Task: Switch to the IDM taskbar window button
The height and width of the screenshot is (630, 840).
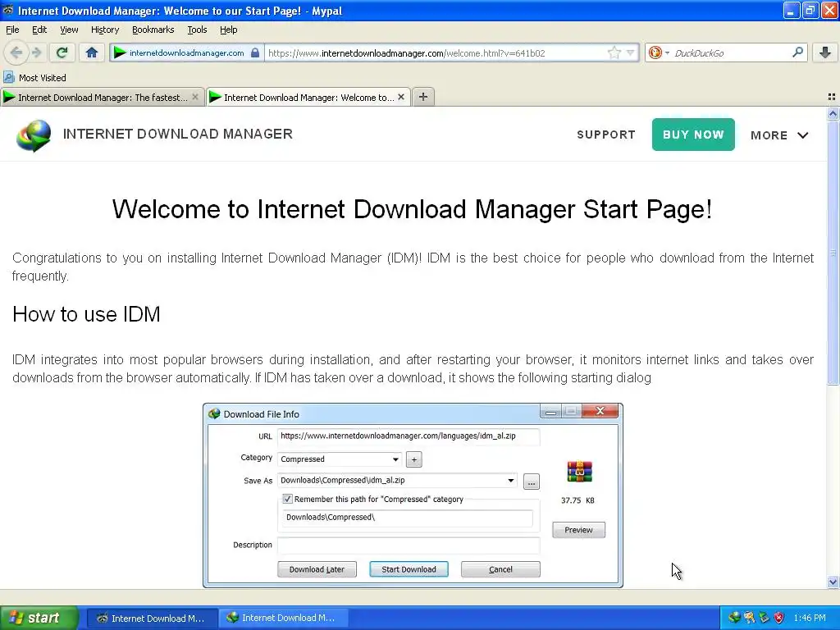Action: 282,619
